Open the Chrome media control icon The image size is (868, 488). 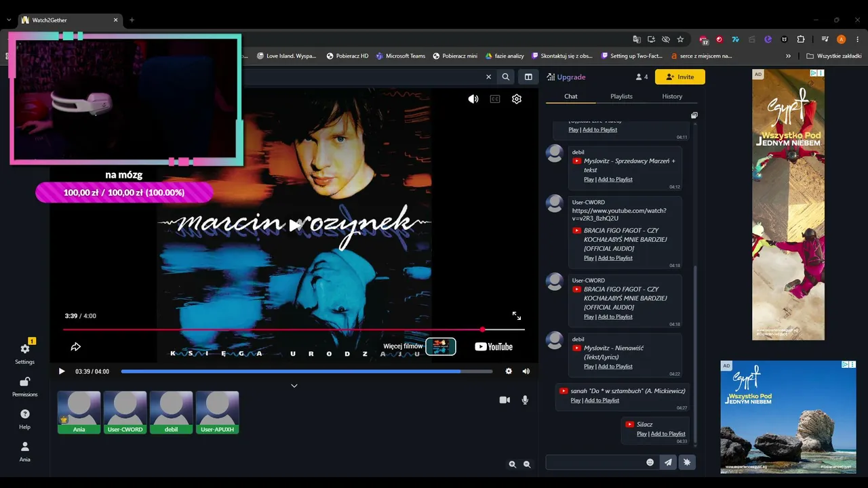(x=825, y=39)
